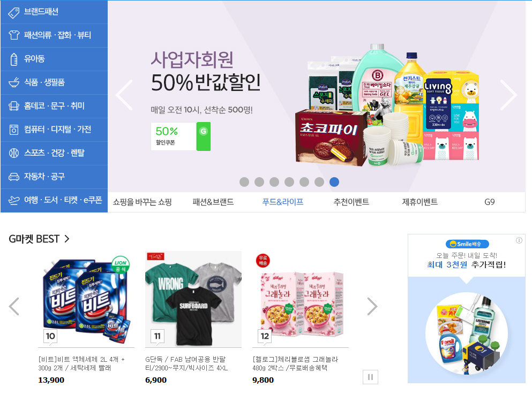Viewport: 532px width, 418px height.
Task: Click the car icon for 자동차·공구
Action: 14,177
